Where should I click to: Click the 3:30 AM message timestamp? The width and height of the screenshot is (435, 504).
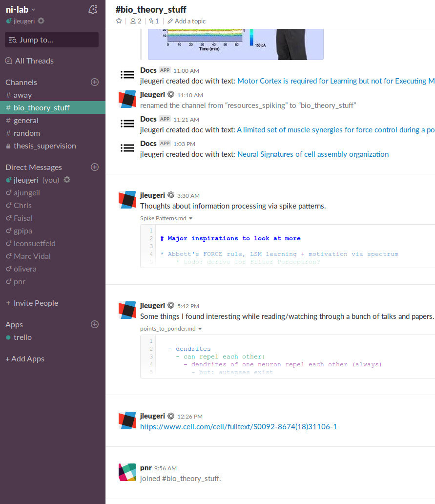pyautogui.click(x=188, y=196)
